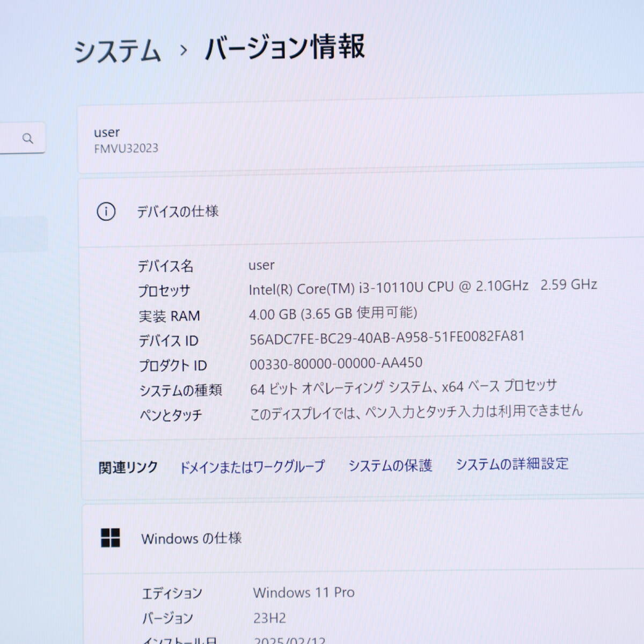Image resolution: width=644 pixels, height=644 pixels.
Task: Click the info icon beside デバイスの仕様
Action: (x=106, y=212)
